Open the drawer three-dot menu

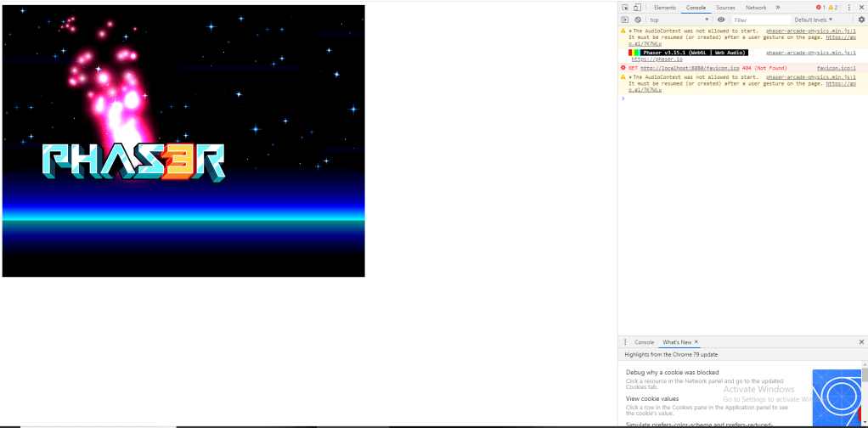pyautogui.click(x=625, y=341)
